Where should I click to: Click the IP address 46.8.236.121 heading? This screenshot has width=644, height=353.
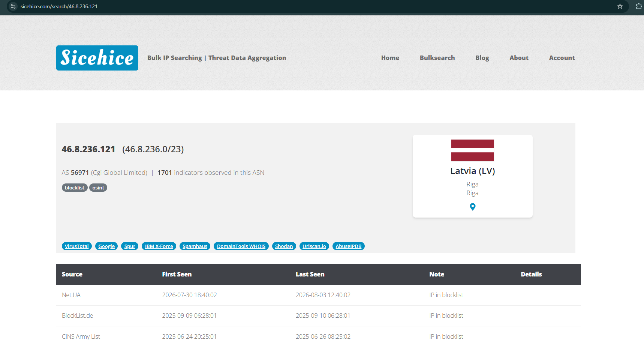[x=88, y=149]
